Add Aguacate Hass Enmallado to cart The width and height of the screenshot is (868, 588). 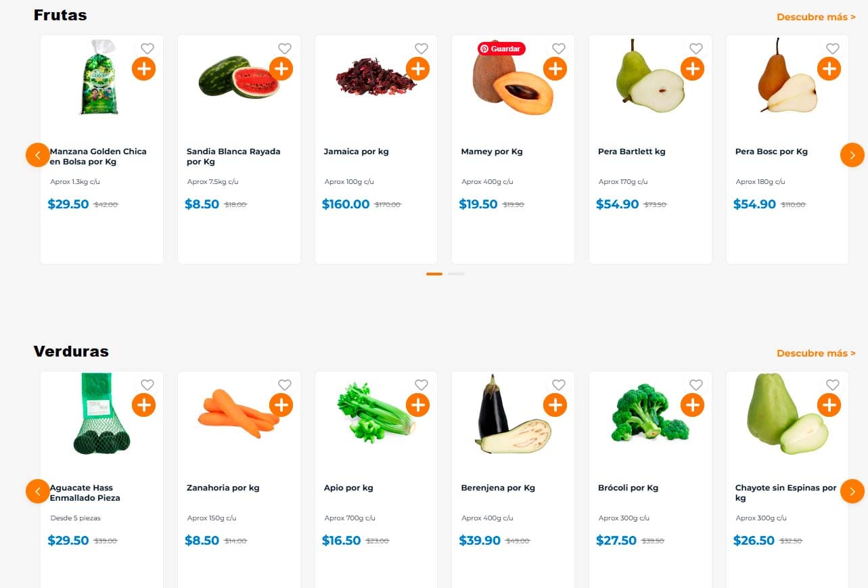point(144,405)
